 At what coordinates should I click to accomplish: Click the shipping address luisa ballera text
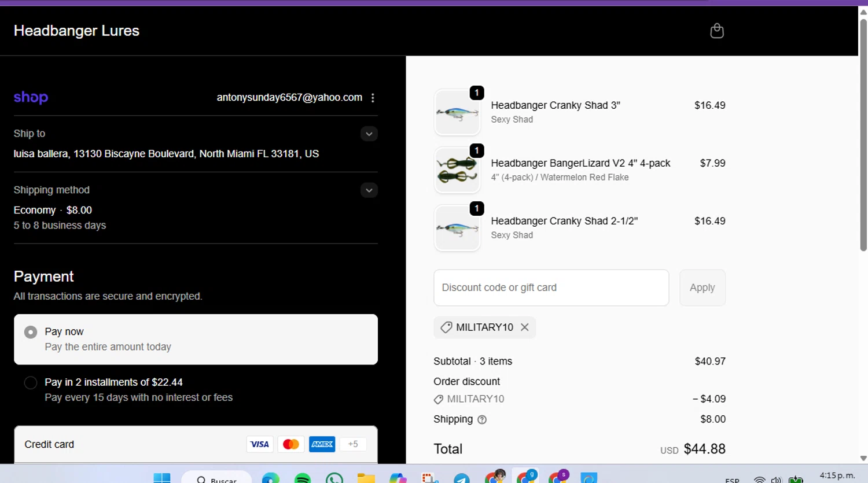(166, 154)
